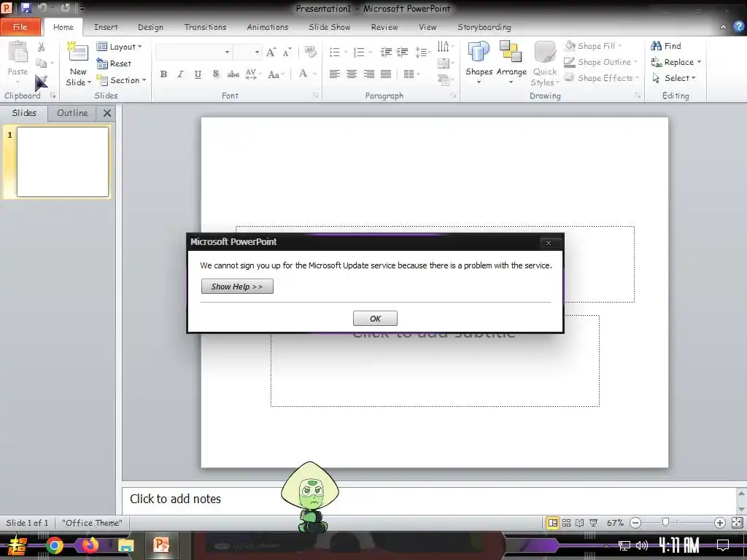Screen dimensions: 747x560
Task: Justify the text in Paragraph group
Action: (x=386, y=74)
